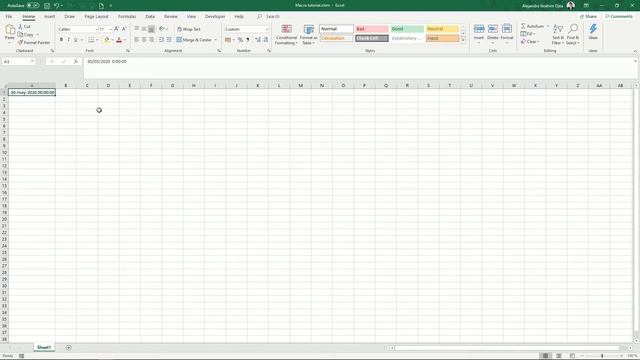
Task: Apply the Neutral cell style
Action: [x=442, y=29]
